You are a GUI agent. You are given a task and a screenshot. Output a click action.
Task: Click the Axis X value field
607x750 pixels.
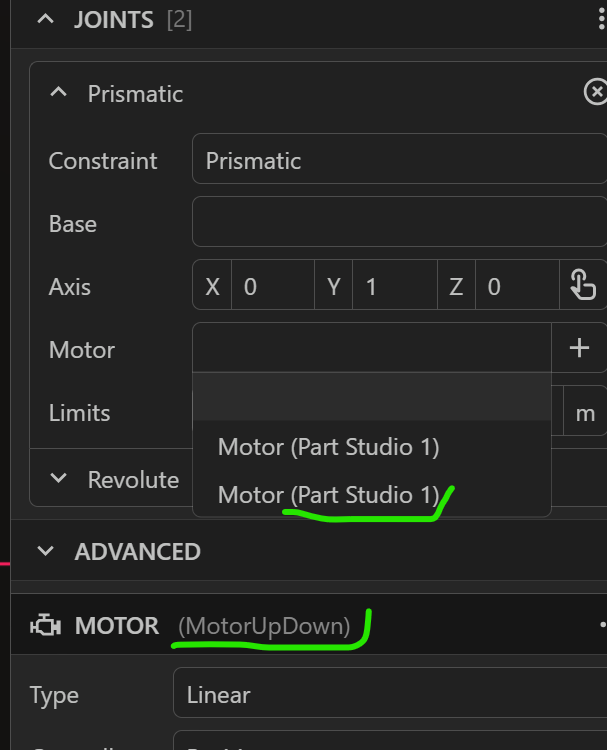(272, 287)
